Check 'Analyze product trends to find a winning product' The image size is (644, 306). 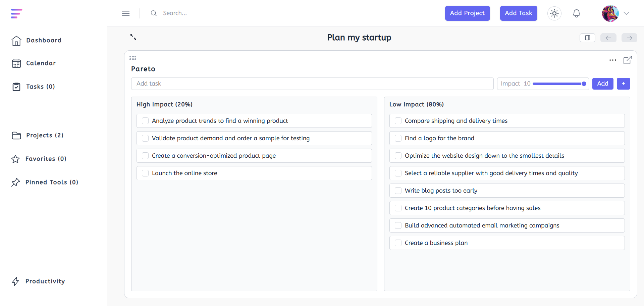click(145, 120)
